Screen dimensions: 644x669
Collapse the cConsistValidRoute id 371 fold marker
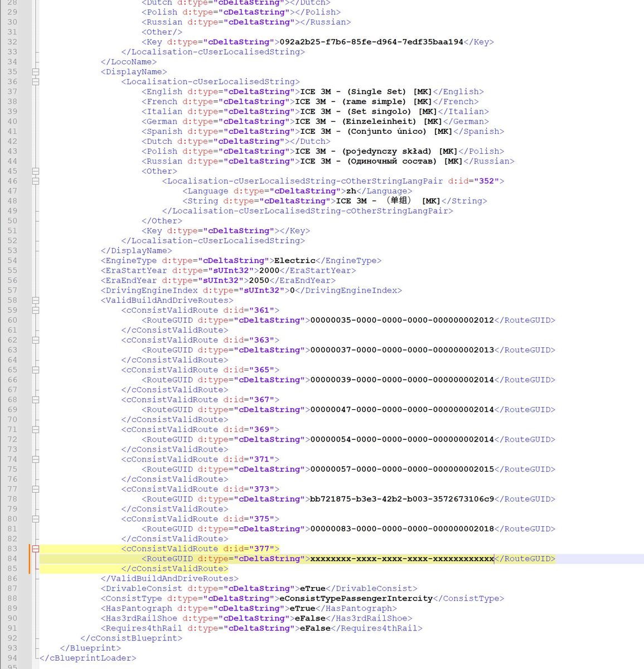(36, 459)
